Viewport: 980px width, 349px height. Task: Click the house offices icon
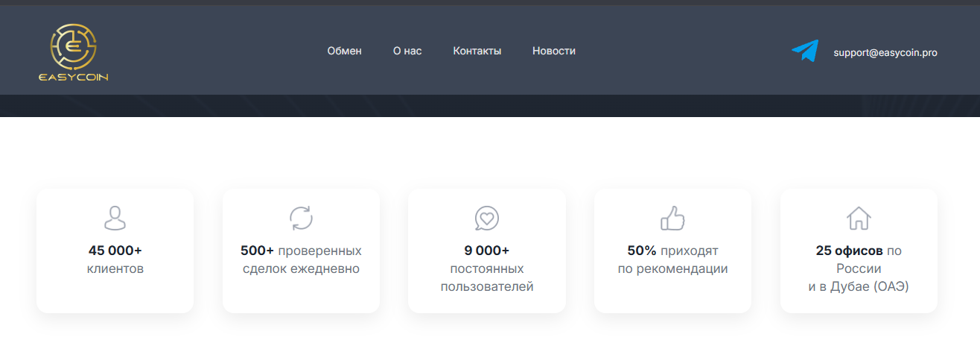(859, 218)
